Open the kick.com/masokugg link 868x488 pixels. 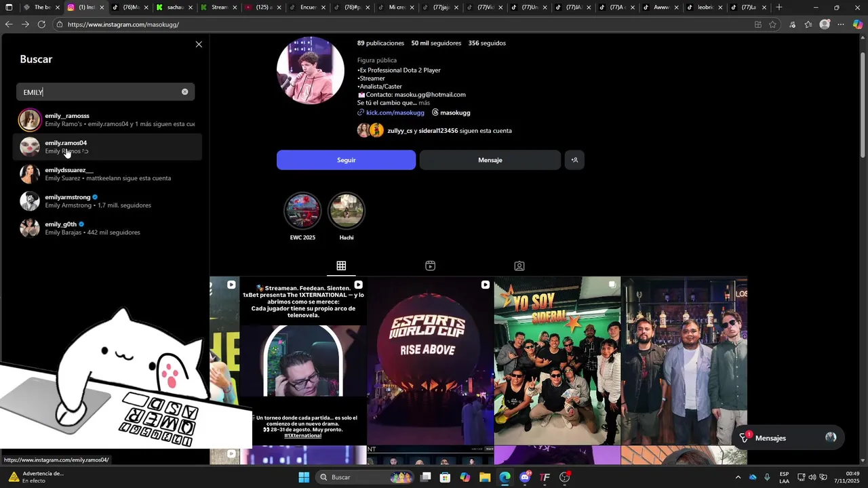[395, 113]
